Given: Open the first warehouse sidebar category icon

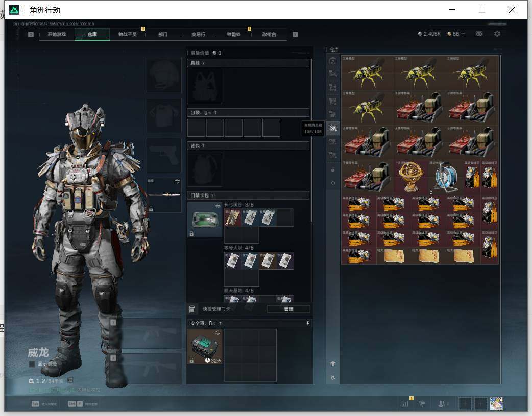Looking at the screenshot, I should 333,61.
